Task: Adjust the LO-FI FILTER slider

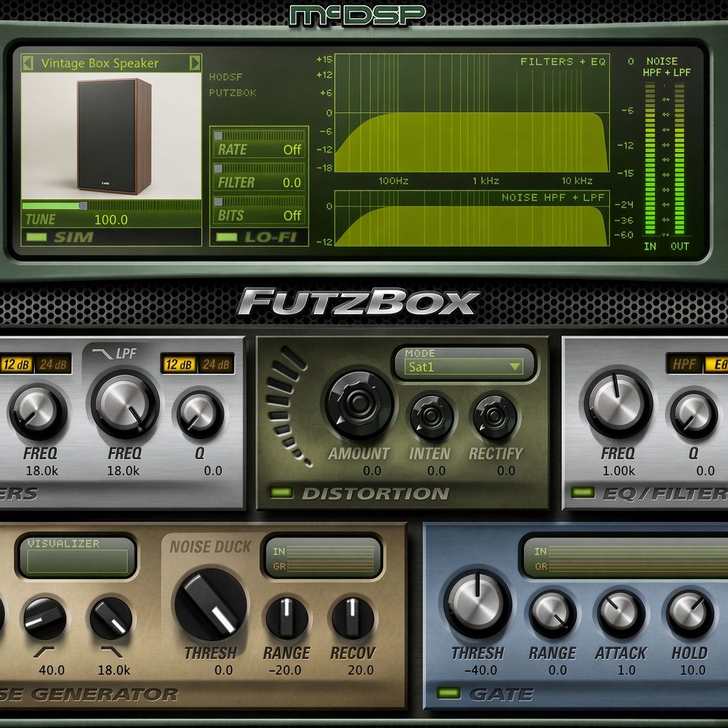Action: [x=259, y=168]
